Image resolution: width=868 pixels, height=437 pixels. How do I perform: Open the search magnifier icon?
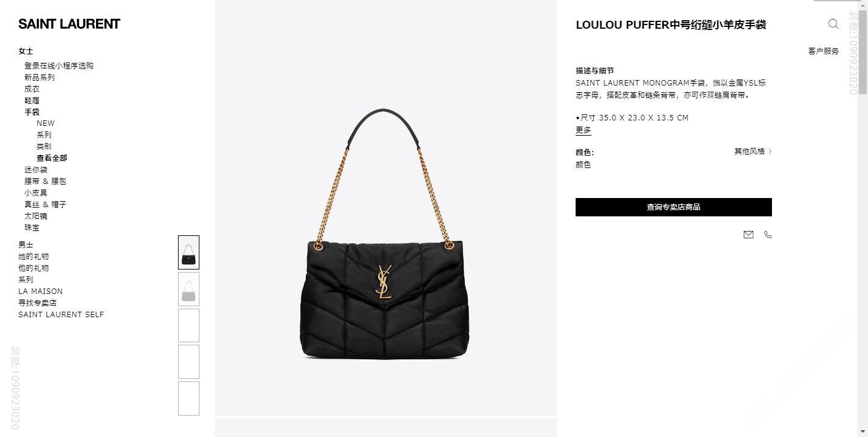click(x=833, y=24)
